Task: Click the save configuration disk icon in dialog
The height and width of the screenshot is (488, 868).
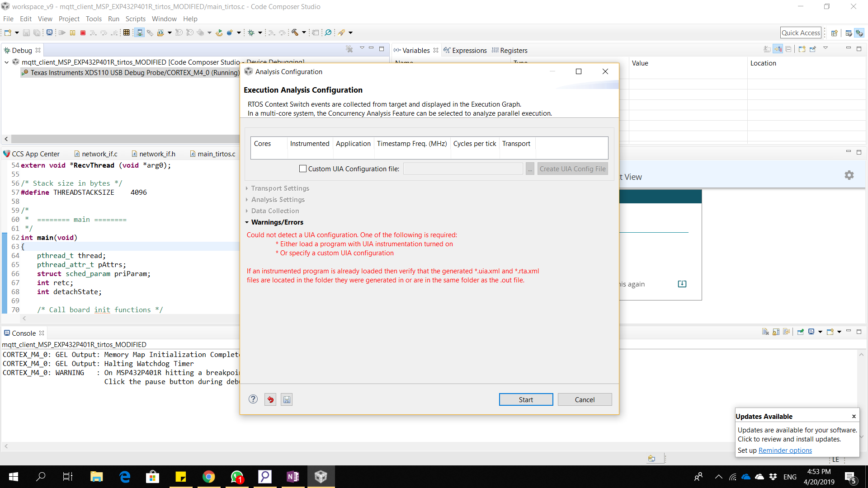Action: (287, 399)
